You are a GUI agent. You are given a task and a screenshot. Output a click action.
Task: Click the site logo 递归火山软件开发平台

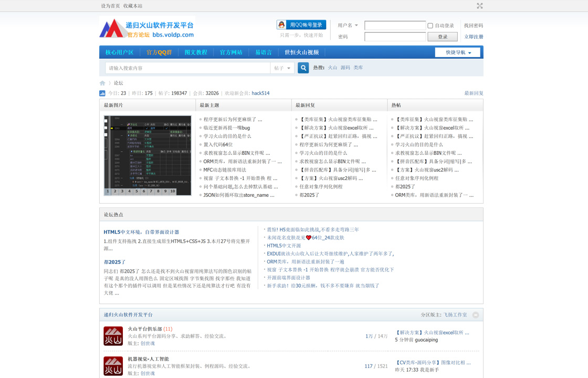click(148, 28)
